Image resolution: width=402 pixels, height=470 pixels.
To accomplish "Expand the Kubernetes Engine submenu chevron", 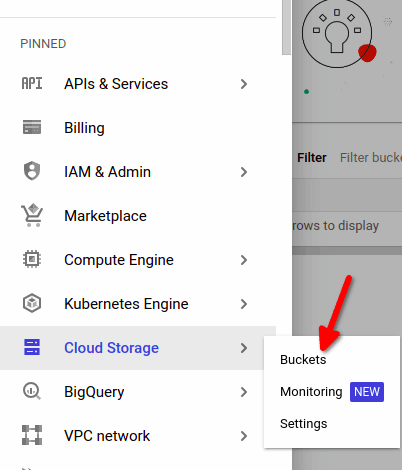I will click(244, 304).
